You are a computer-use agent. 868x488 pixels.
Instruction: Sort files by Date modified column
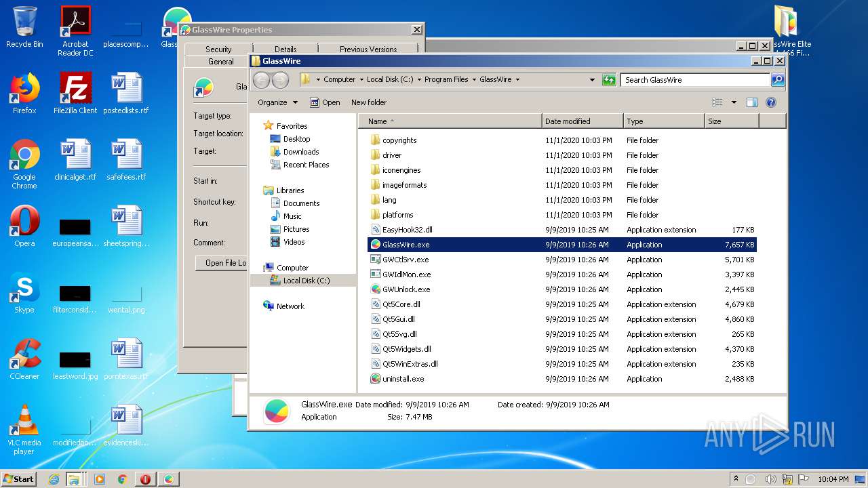583,121
